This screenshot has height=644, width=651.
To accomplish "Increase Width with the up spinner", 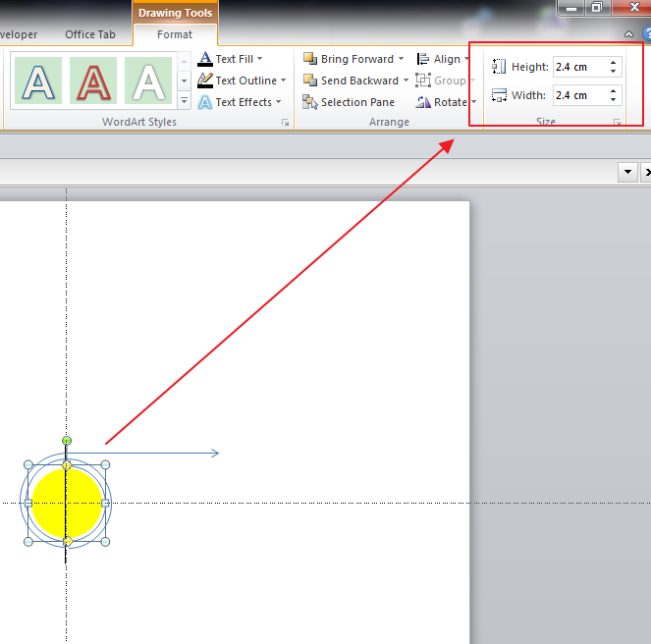I will (614, 91).
